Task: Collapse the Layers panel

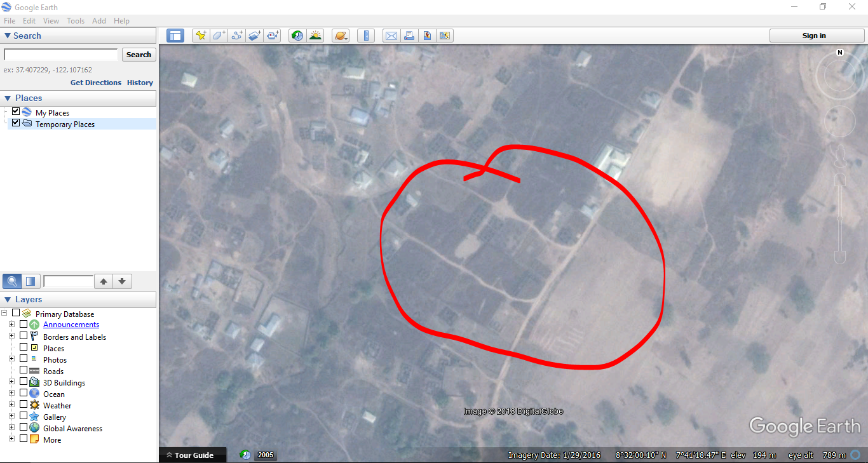Action: point(7,299)
